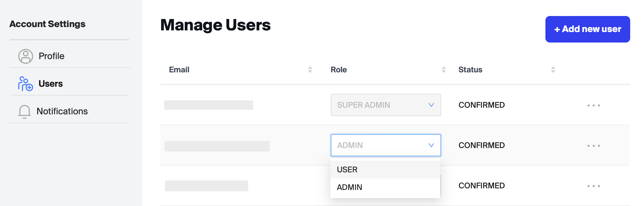
Task: Collapse the open ADMIN role dropdown
Action: (x=386, y=145)
